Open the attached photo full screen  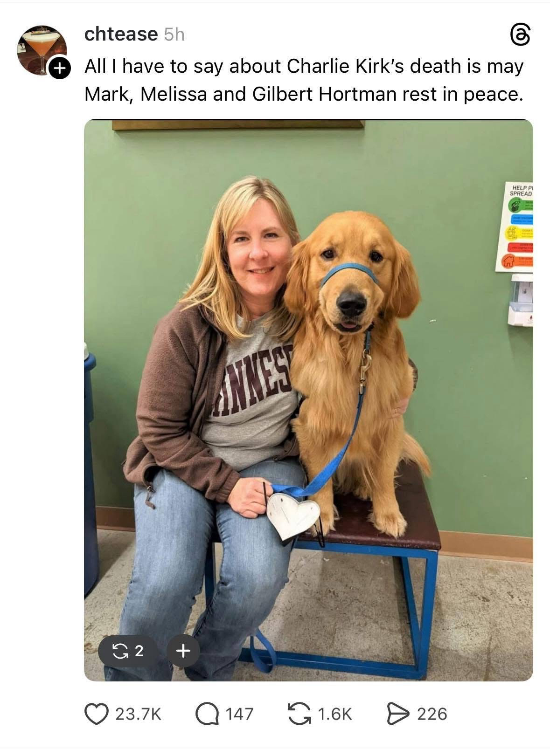[308, 400]
